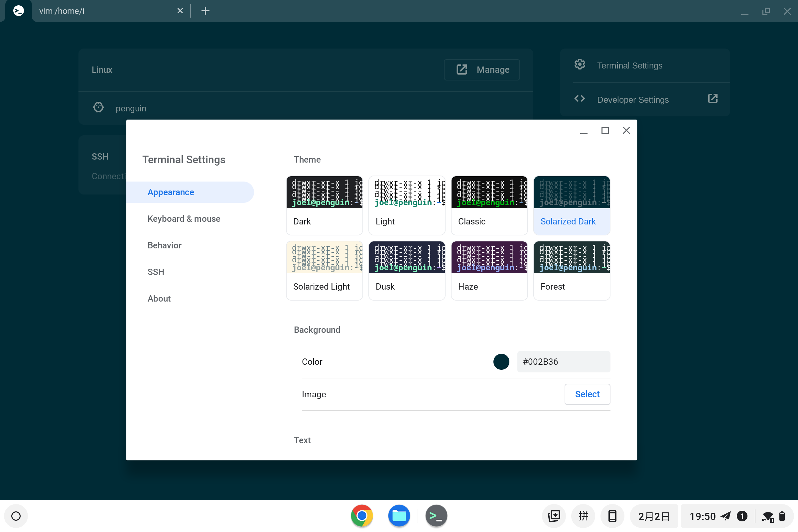Viewport: 798px width, 532px height.
Task: Click the screen capture icon in tray
Action: click(x=554, y=515)
